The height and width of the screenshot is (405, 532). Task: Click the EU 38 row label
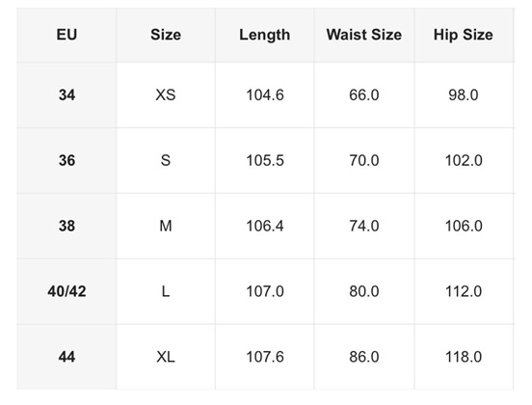click(66, 226)
